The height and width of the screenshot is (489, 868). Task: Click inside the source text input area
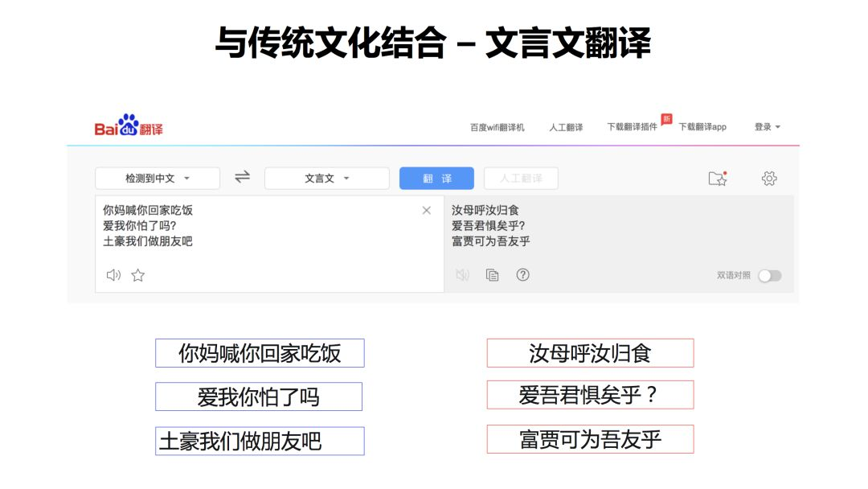pos(269,244)
